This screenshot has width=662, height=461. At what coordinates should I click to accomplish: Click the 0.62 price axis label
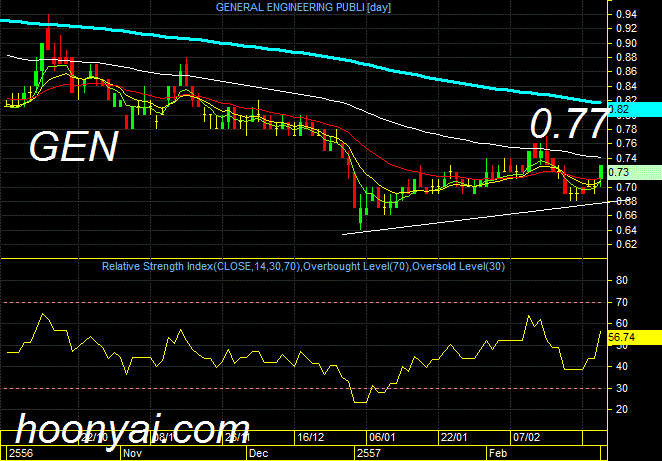pyautogui.click(x=626, y=244)
